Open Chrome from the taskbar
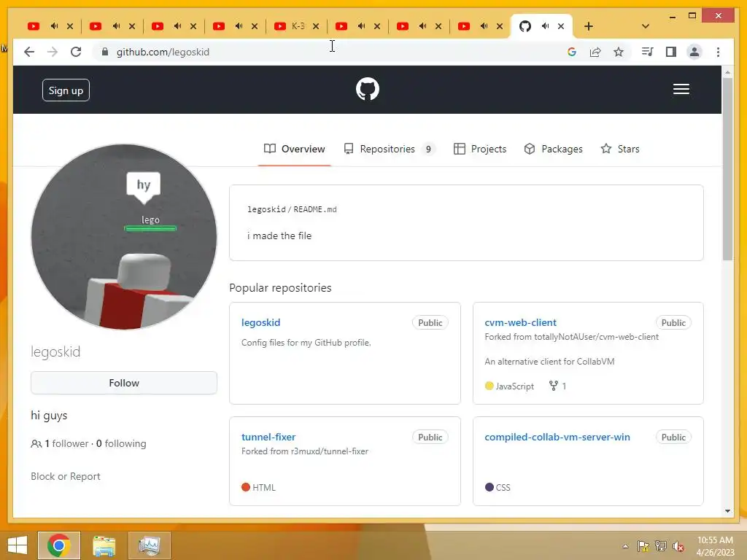Viewport: 747px width, 560px height. (59, 545)
